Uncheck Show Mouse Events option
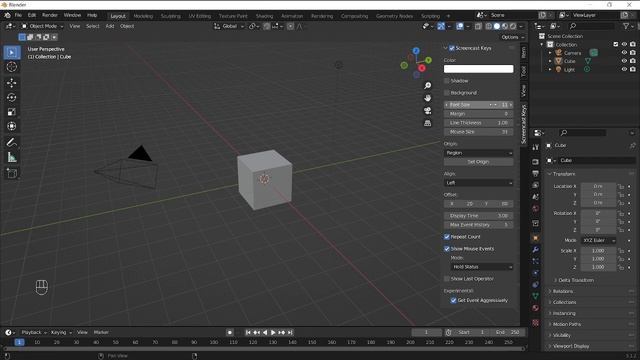The width and height of the screenshot is (640, 360). point(447,249)
